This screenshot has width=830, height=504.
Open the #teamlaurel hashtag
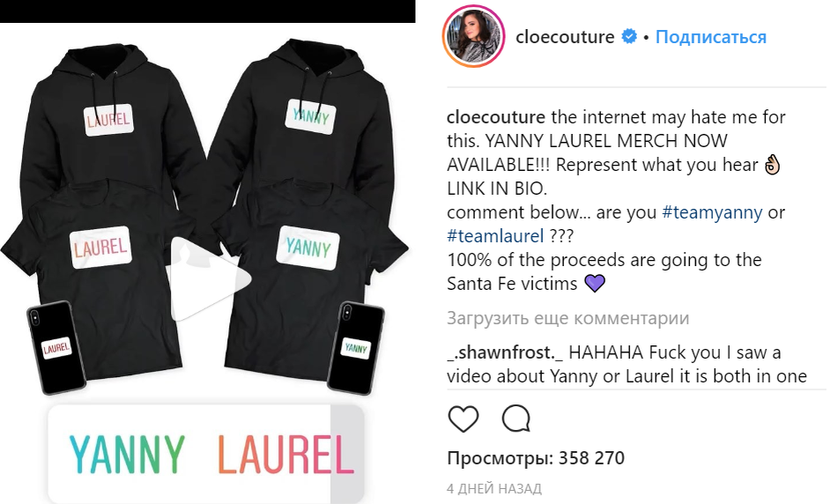(x=495, y=235)
